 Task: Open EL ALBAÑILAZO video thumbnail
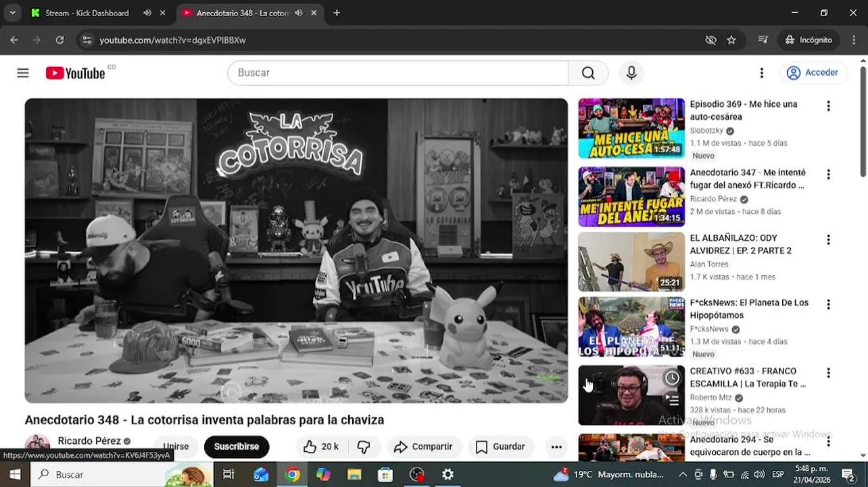pos(631,262)
